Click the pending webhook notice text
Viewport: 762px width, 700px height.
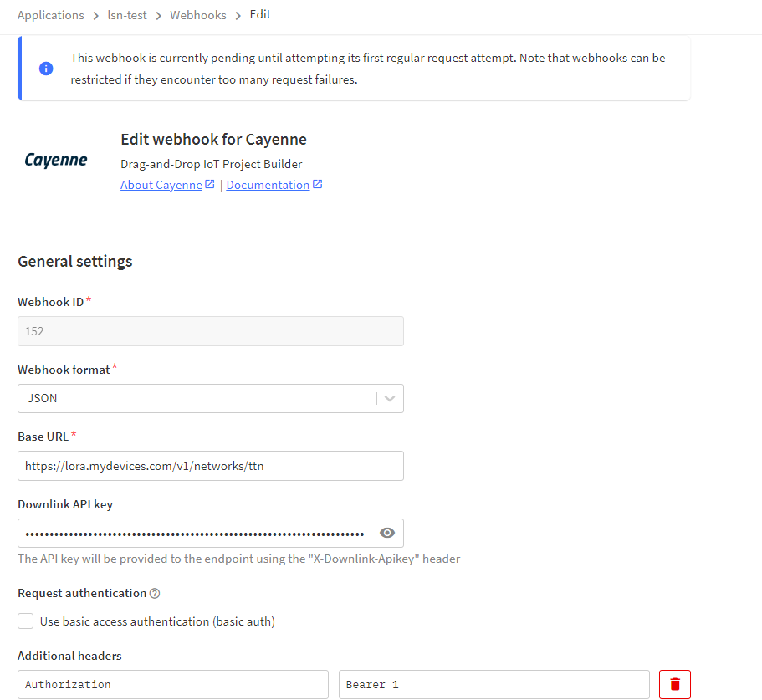coord(368,69)
